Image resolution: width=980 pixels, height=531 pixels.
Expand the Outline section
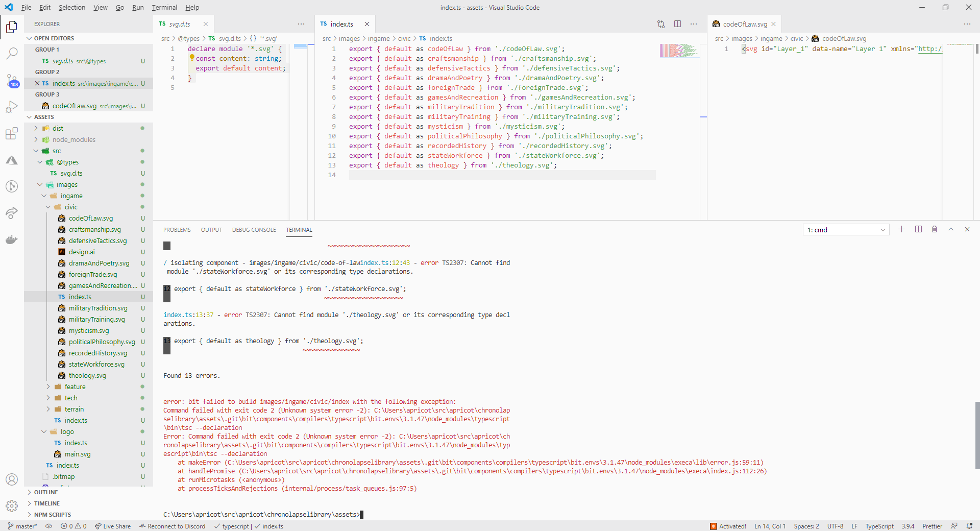click(29, 492)
